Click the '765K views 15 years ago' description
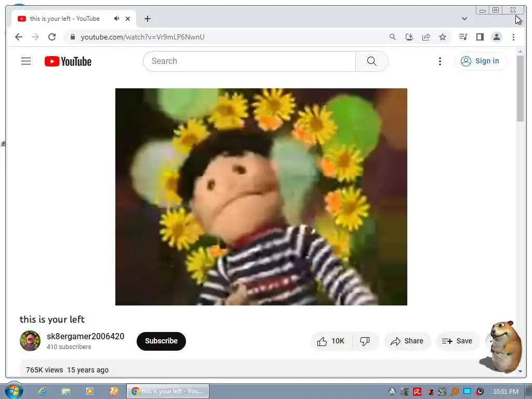The width and height of the screenshot is (532, 399). (67, 370)
